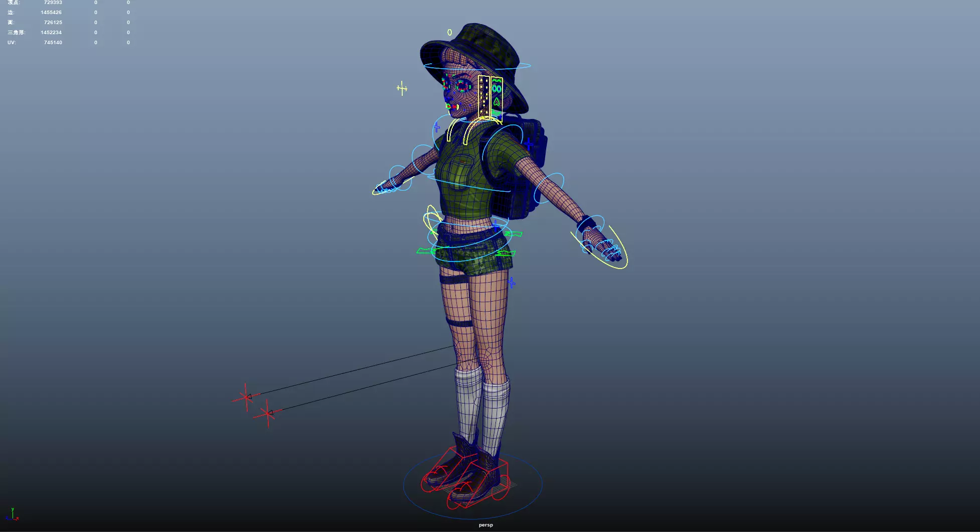Select the large blue shoulder ring beside the backpack

(502, 143)
